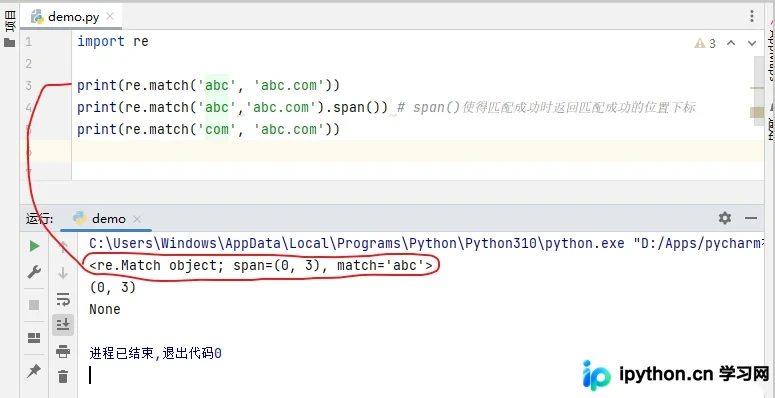Click line number 1 in gutter

click(x=29, y=42)
